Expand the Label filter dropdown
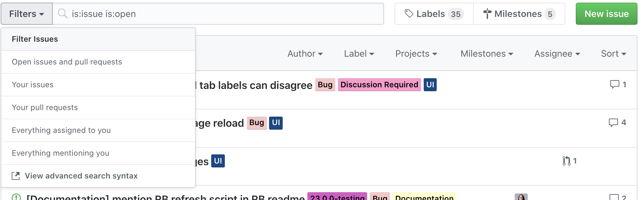Viewport: 644px width, 200px height. pos(359,54)
